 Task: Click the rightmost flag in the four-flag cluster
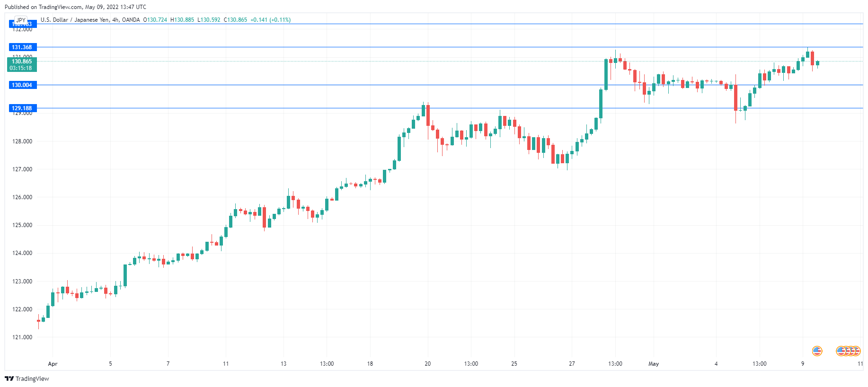tap(856, 351)
